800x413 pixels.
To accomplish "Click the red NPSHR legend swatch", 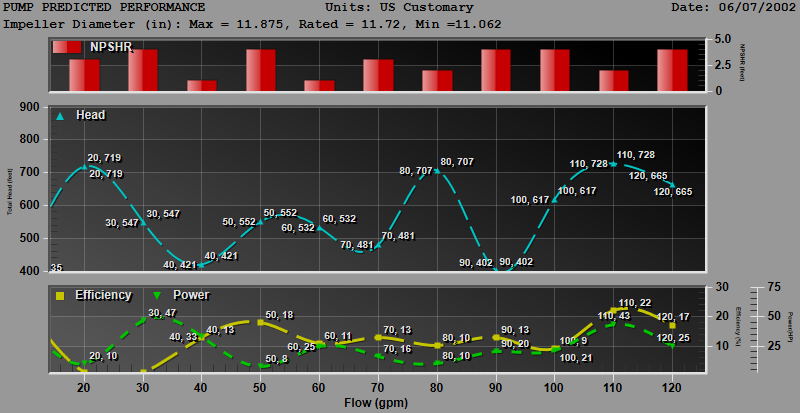I will click(x=67, y=47).
